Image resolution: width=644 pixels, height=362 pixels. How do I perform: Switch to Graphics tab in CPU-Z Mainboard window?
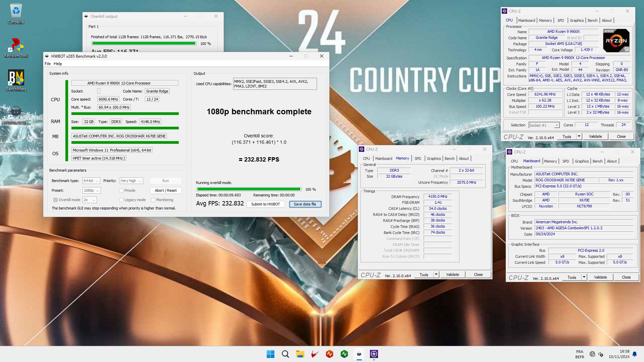[x=582, y=161]
